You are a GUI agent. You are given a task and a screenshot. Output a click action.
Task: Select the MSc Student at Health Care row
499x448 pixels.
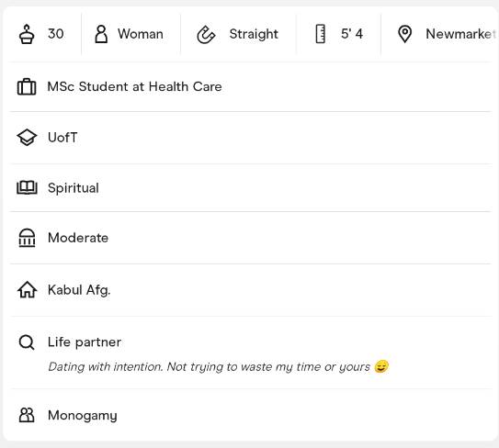pyautogui.click(x=251, y=87)
